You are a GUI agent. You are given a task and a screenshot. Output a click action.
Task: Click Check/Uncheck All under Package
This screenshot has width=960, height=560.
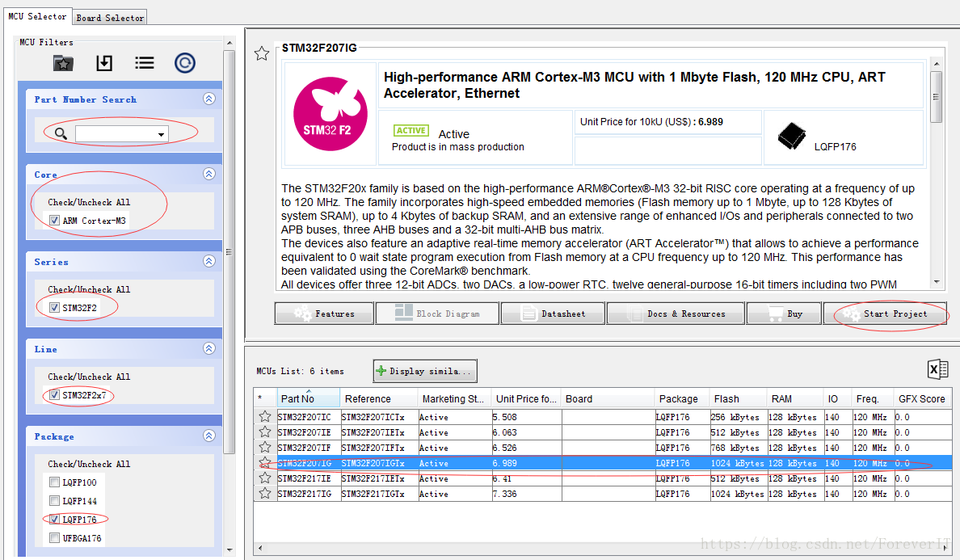[x=89, y=464]
